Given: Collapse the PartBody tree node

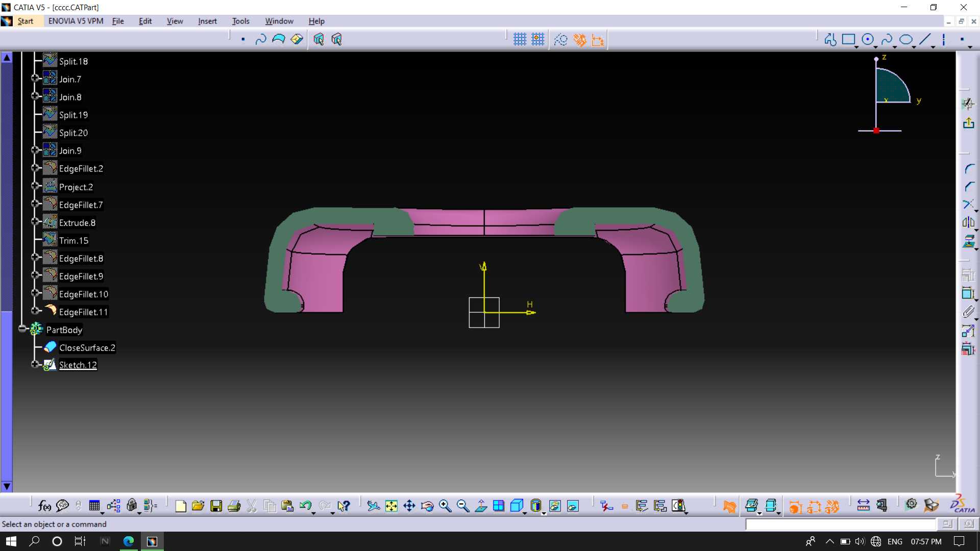Looking at the screenshot, I should point(22,329).
